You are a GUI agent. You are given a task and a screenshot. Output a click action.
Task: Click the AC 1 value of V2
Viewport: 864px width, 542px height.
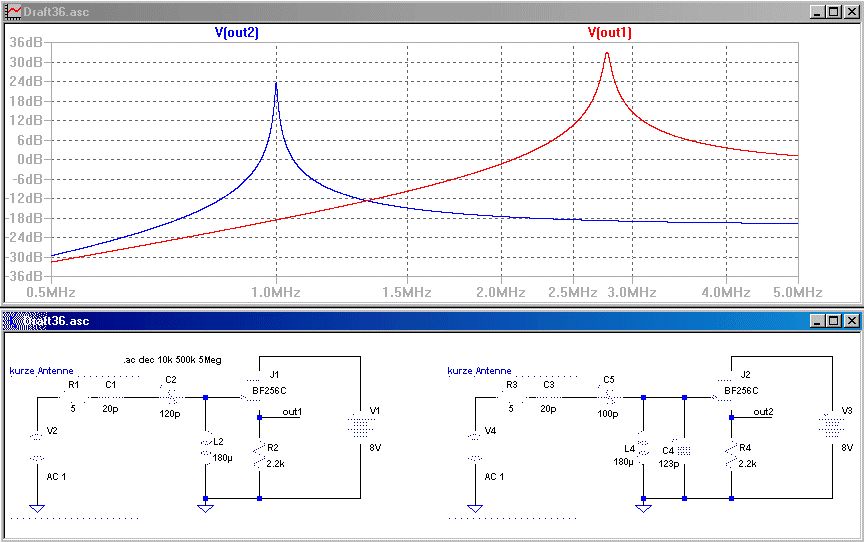coord(56,476)
